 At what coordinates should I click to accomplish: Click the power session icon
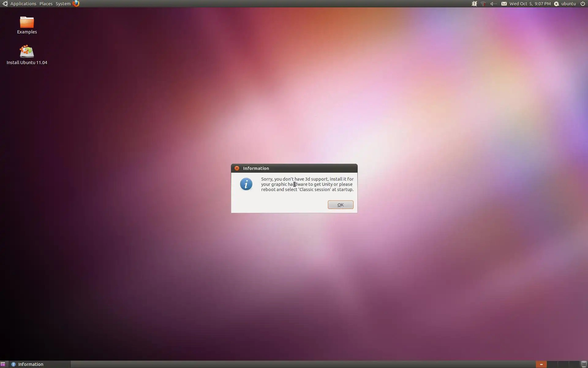pyautogui.click(x=582, y=4)
